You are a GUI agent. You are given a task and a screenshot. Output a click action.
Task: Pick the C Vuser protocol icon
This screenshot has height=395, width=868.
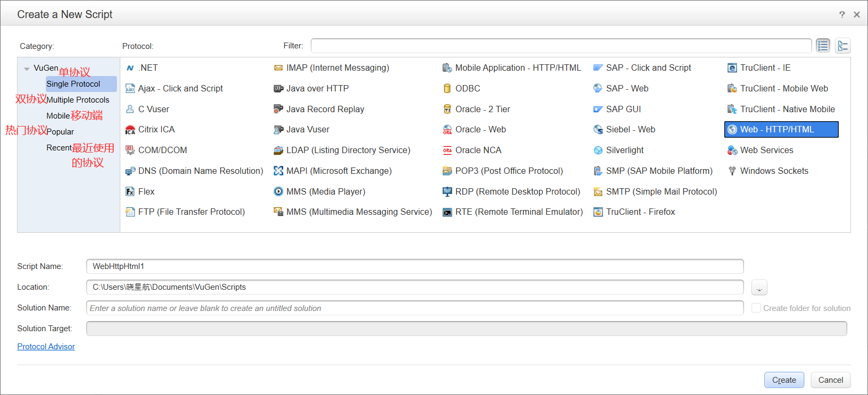130,109
